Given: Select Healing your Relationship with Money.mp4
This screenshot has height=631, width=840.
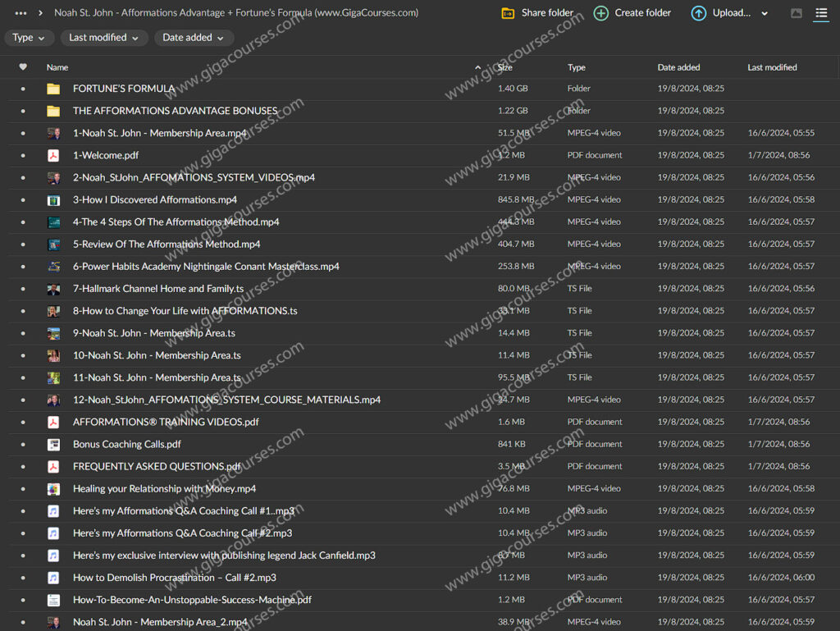Looking at the screenshot, I should [164, 489].
